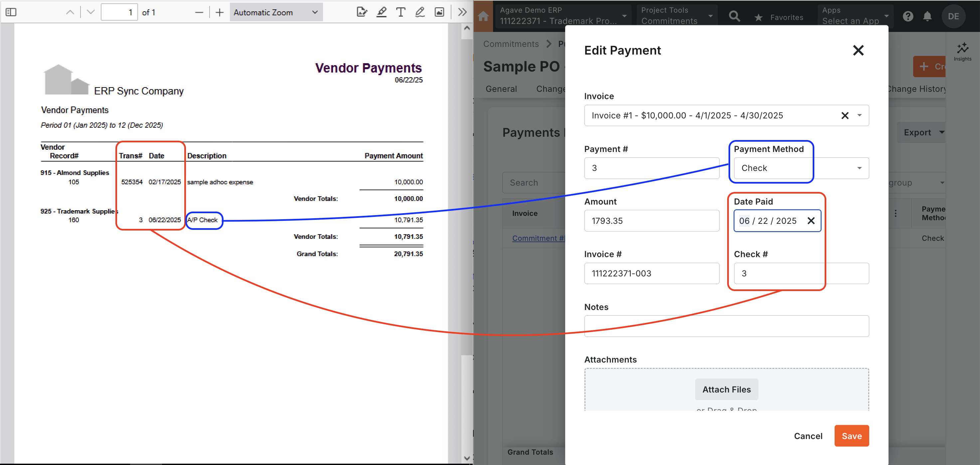This screenshot has height=465, width=980.
Task: Click the orange Create button
Action: click(x=929, y=67)
